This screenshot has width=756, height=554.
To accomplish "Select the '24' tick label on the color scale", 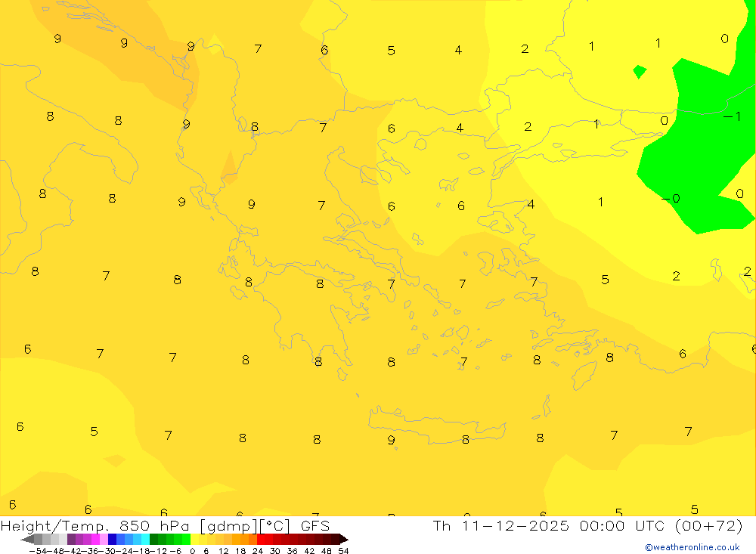I will tap(258, 551).
